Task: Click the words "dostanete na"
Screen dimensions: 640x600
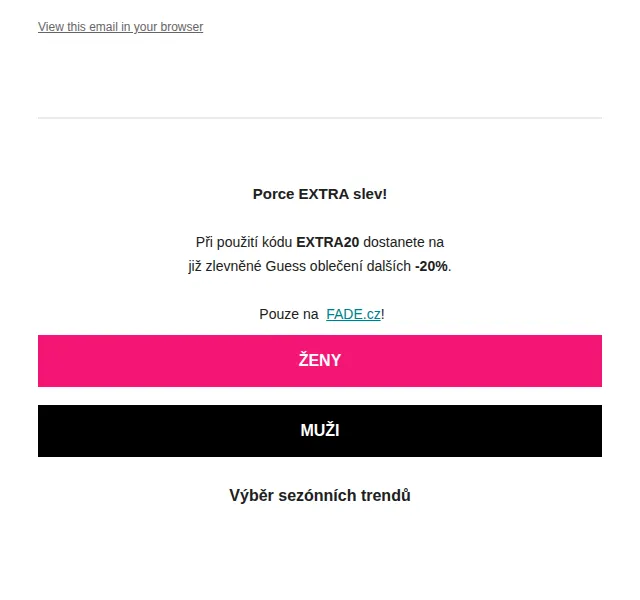Action: point(403,242)
